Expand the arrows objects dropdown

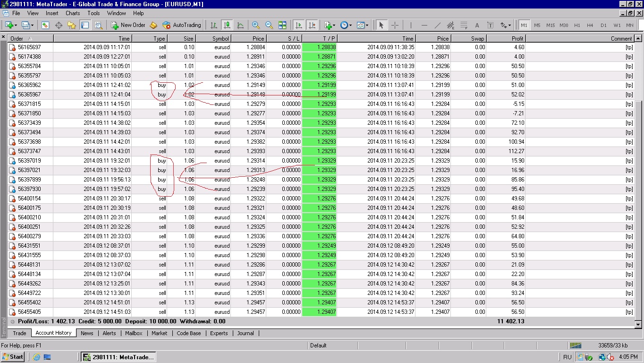[509, 25]
